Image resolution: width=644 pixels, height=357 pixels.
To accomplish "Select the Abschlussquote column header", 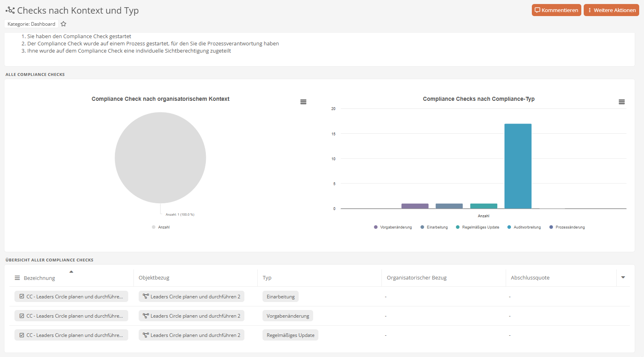I will point(530,278).
